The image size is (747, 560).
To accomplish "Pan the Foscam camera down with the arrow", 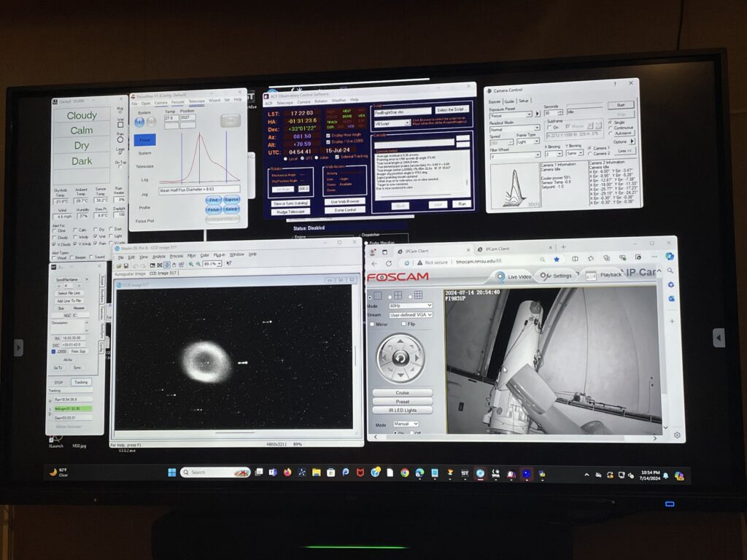I will tap(400, 375).
